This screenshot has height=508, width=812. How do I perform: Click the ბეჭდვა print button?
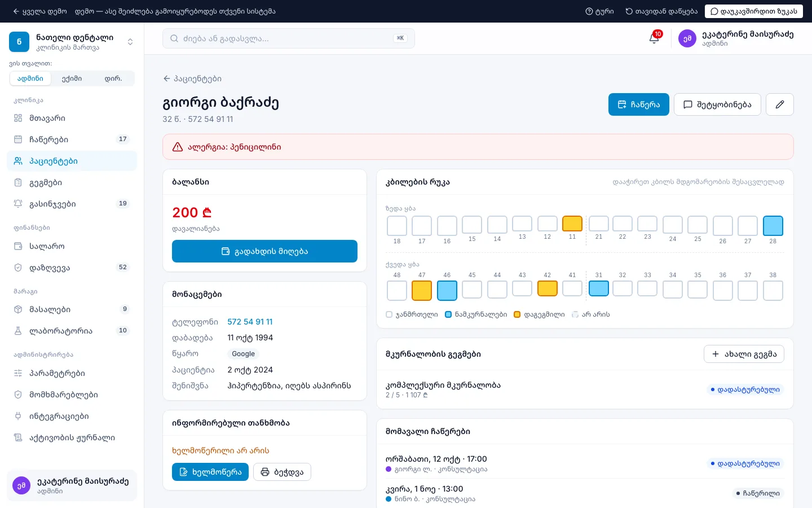(282, 472)
